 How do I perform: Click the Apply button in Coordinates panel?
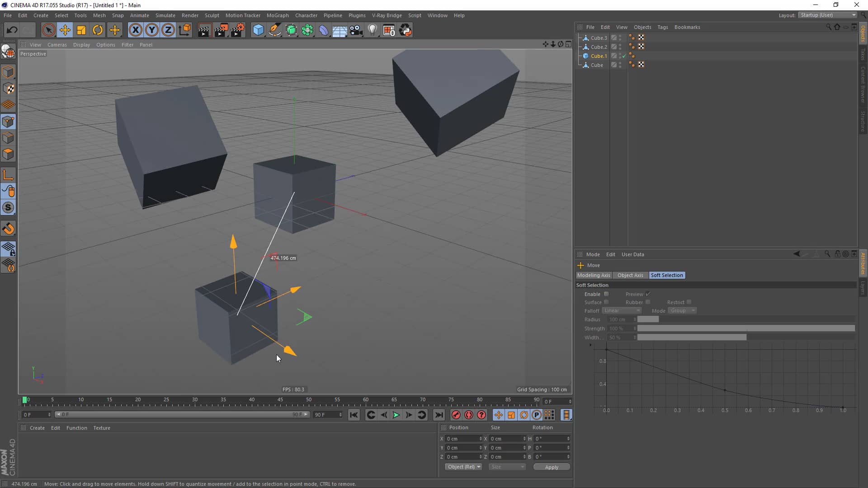tap(552, 467)
